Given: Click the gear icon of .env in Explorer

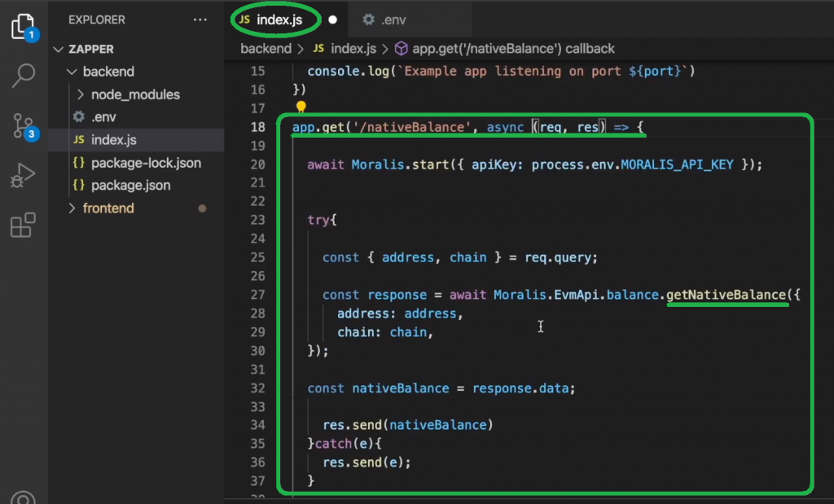Looking at the screenshot, I should coord(79,116).
